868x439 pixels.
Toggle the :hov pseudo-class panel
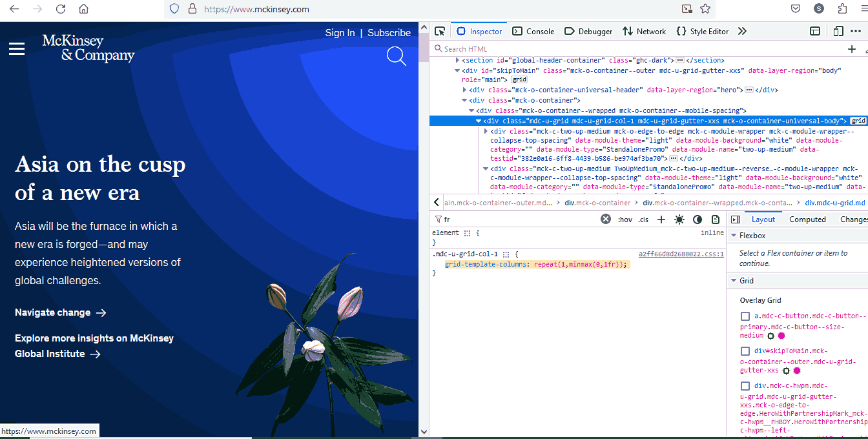coord(625,219)
